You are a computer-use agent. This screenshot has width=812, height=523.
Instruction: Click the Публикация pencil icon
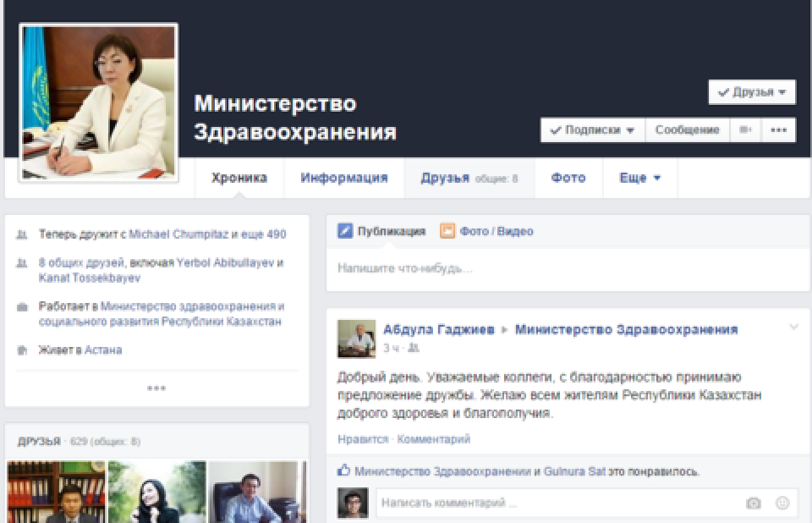click(345, 231)
